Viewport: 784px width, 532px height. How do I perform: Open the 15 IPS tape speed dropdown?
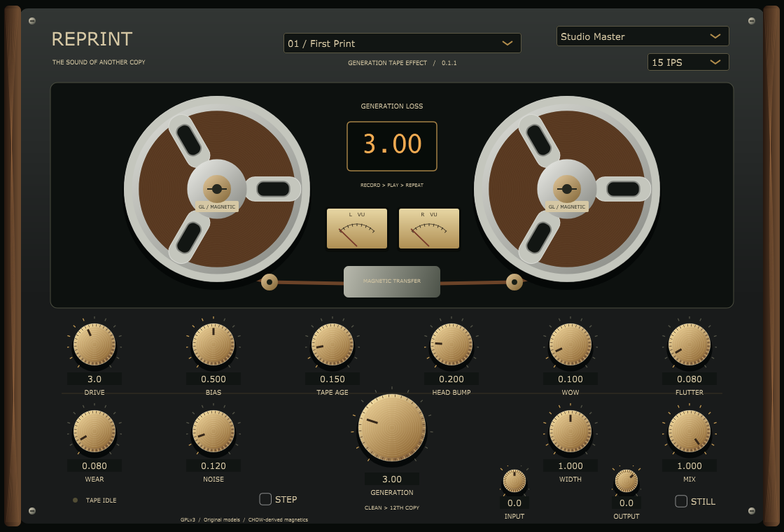point(688,62)
